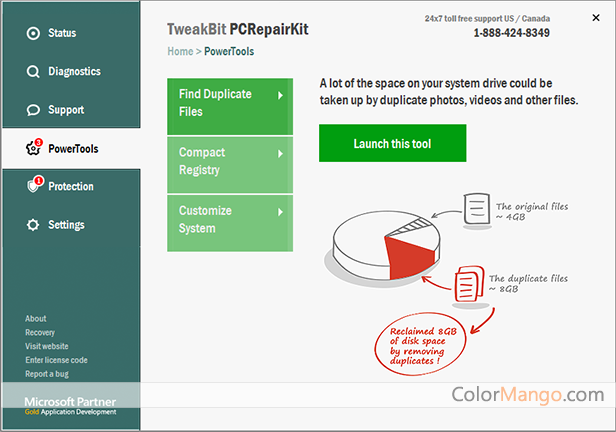616x432 pixels.
Task: Click the Find Duplicate Files arrow
Action: click(280, 95)
